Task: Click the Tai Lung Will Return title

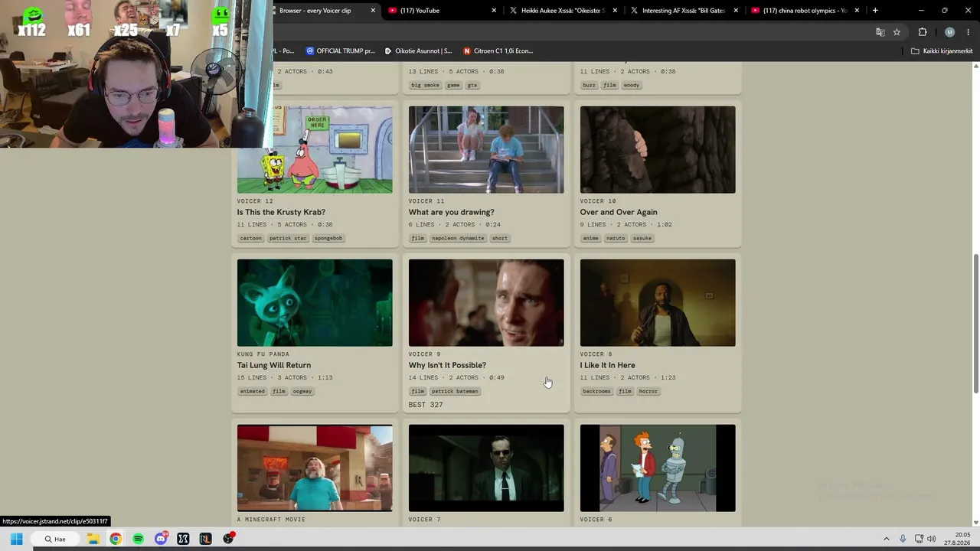Action: 274,365
